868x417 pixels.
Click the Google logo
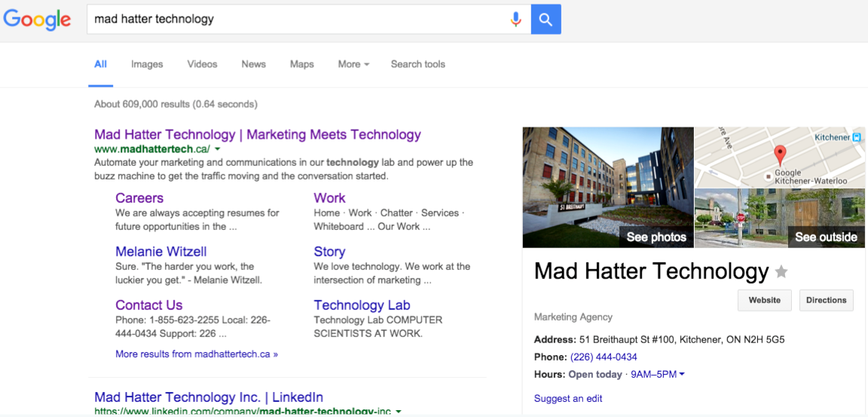pyautogui.click(x=37, y=20)
